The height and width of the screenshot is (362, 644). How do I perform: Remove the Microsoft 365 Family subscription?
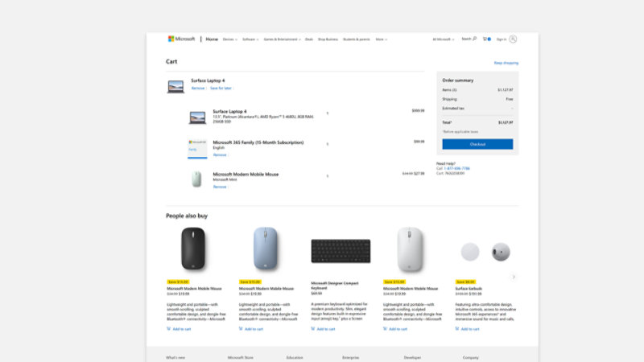point(219,154)
